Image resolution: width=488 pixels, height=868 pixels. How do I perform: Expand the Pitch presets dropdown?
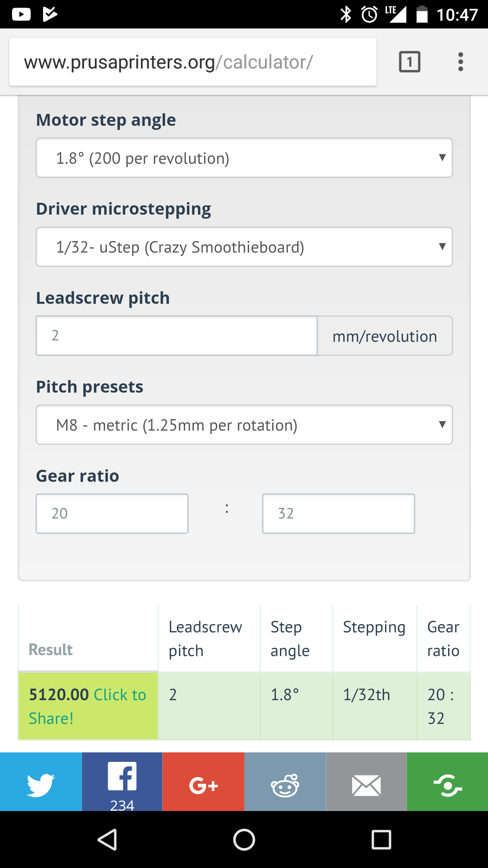click(x=244, y=425)
